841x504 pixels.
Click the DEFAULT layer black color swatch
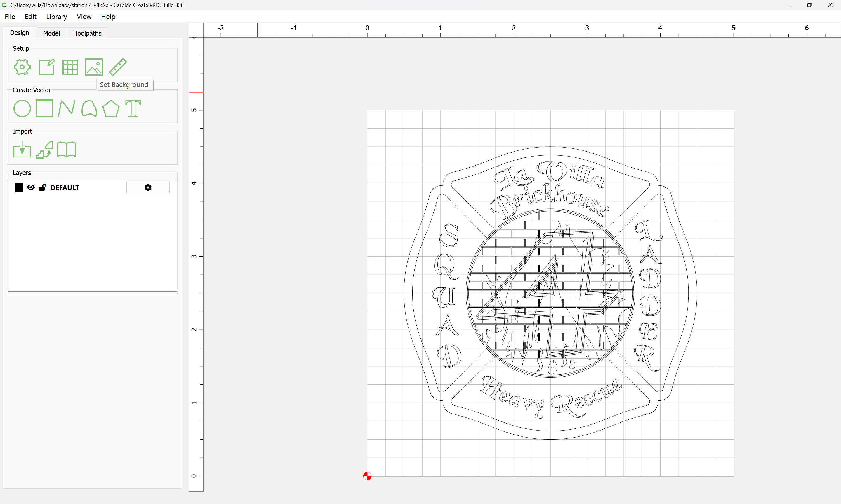point(19,188)
